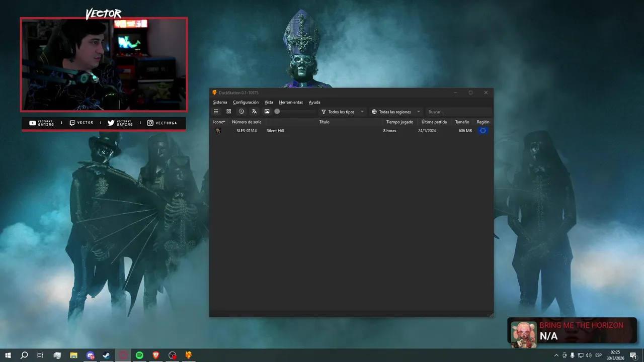
Task: Click the DuckStation window resize grip
Action: [491, 315]
